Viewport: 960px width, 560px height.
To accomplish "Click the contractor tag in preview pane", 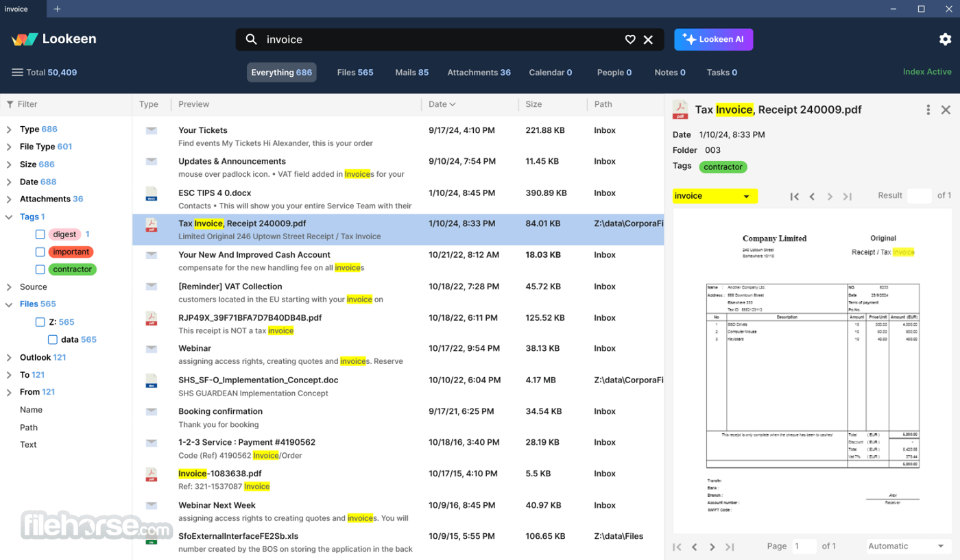I will 723,167.
